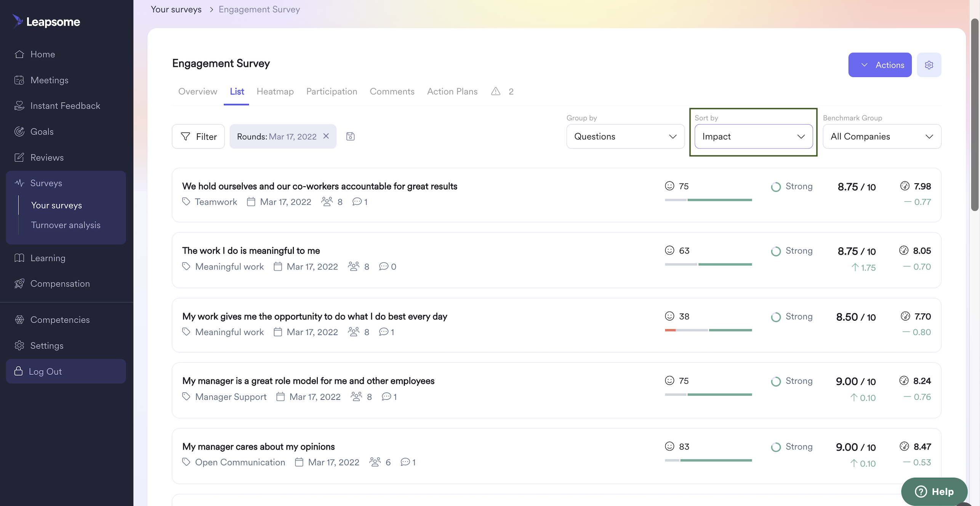This screenshot has width=980, height=506.
Task: Open the Actions dropdown button
Action: pos(879,65)
